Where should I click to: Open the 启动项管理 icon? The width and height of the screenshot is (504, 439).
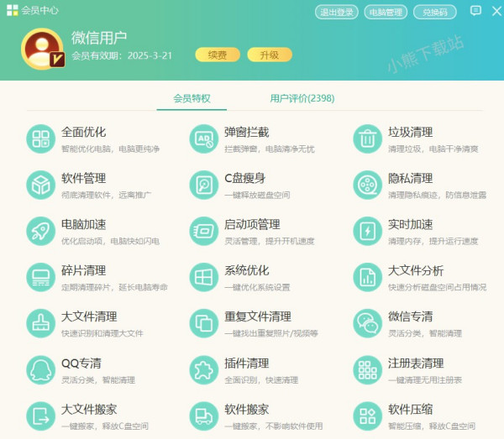click(x=204, y=231)
